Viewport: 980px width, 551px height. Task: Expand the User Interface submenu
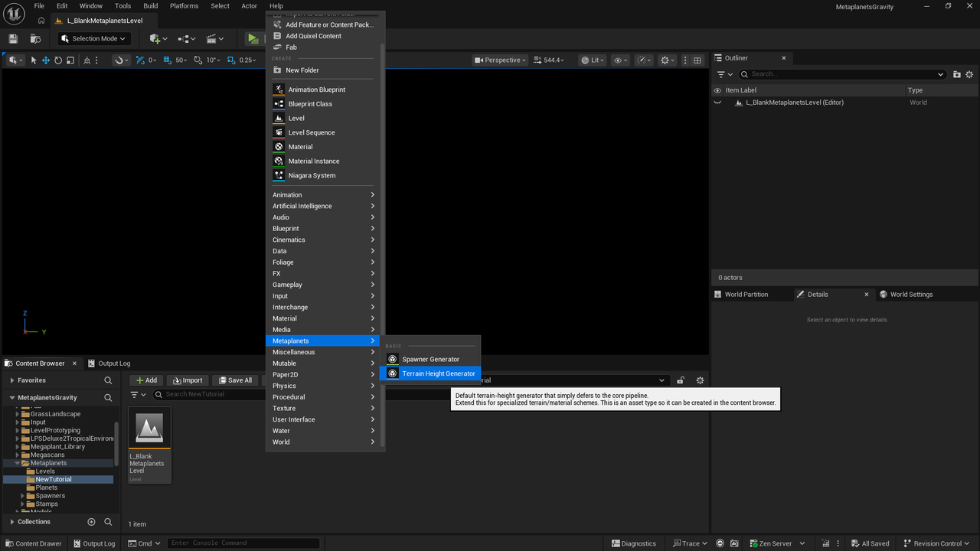pos(322,419)
